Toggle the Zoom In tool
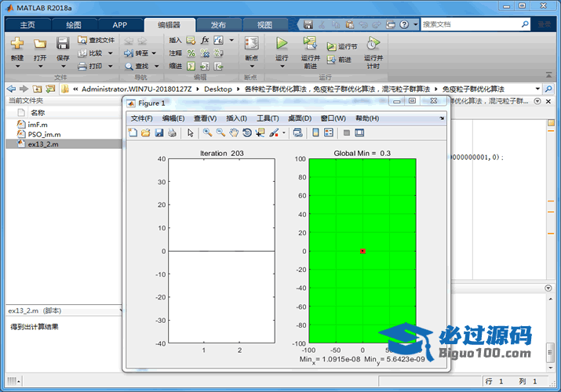The height and width of the screenshot is (392, 561). click(x=207, y=133)
